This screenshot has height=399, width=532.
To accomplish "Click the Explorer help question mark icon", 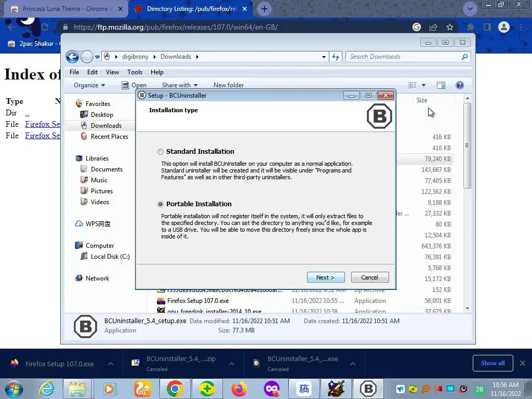I will tap(460, 85).
